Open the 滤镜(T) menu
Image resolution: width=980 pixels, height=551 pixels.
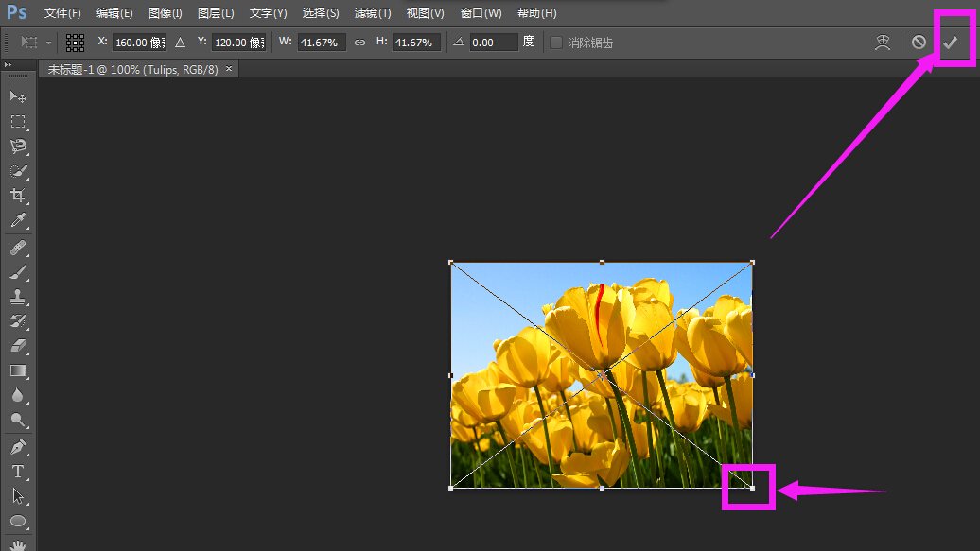point(372,13)
